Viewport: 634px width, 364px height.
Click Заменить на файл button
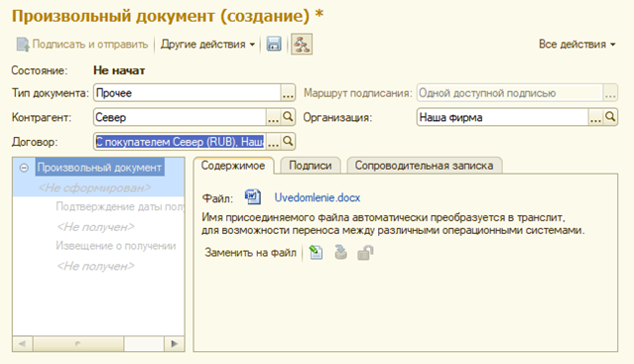click(x=250, y=253)
